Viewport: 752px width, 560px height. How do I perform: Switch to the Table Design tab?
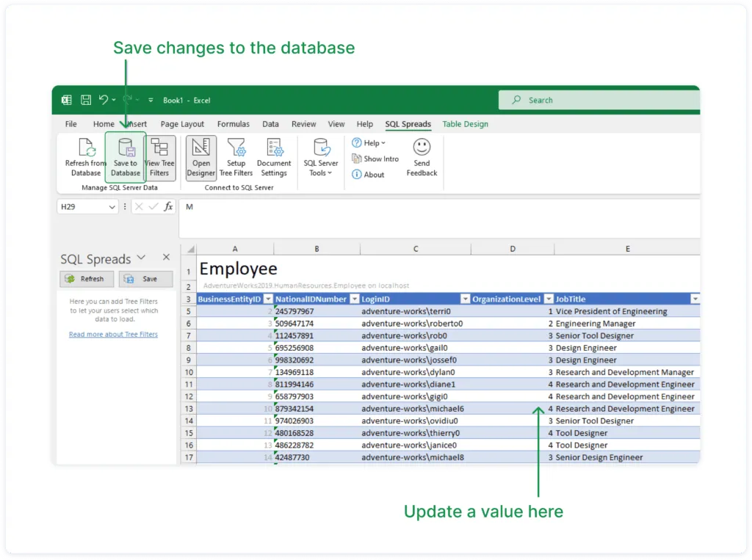465,124
